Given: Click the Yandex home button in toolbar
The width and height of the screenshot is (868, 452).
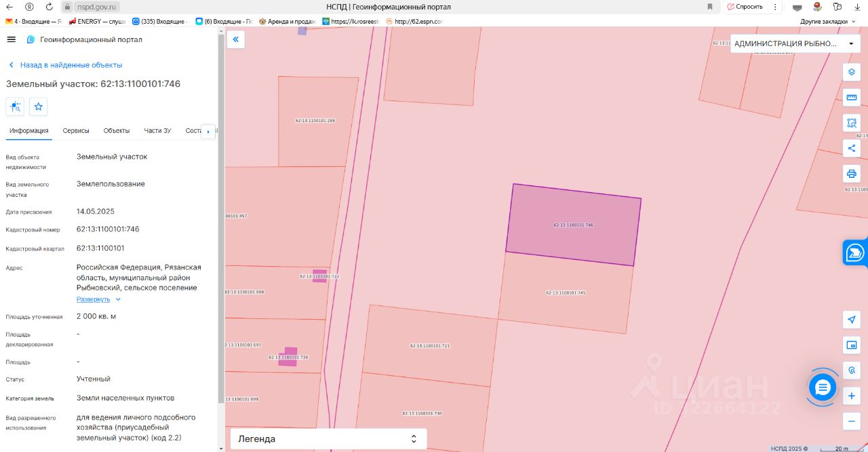Looking at the screenshot, I should coord(29,7).
